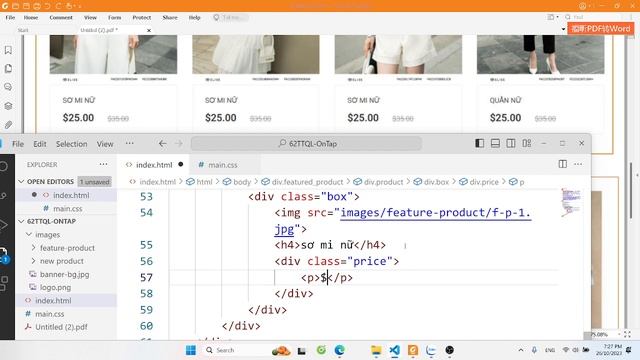Image resolution: width=640 pixels, height=360 pixels.
Task: Select the index.html editor tab
Action: click(154, 165)
